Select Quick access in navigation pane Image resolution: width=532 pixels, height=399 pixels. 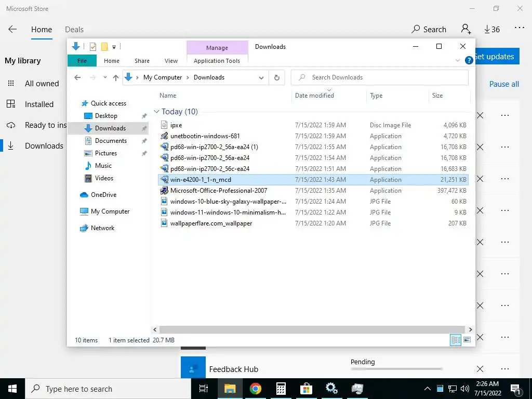tap(108, 103)
